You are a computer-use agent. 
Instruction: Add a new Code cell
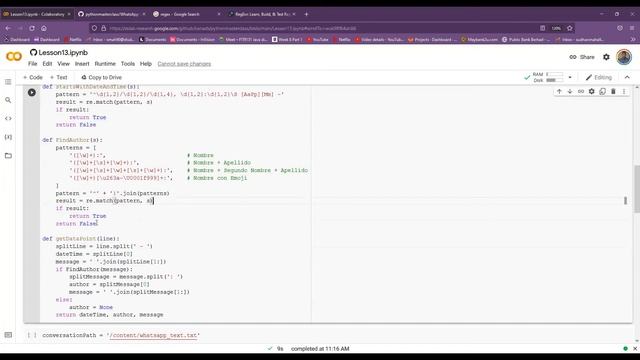[33, 77]
